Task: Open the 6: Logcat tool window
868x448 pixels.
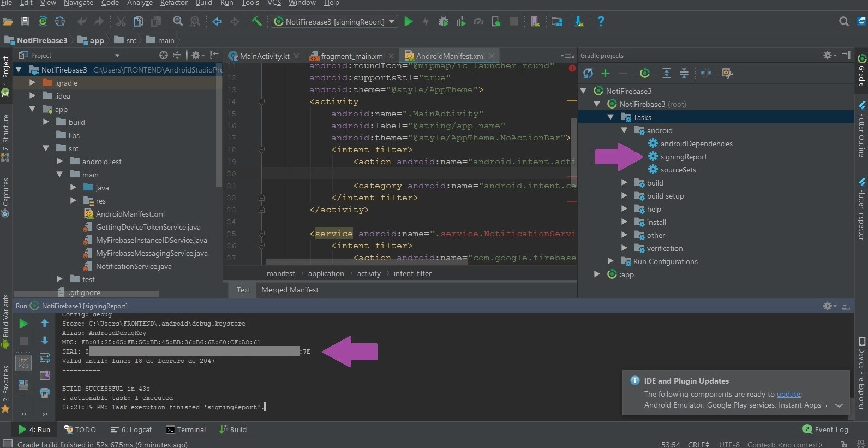Action: click(x=131, y=429)
